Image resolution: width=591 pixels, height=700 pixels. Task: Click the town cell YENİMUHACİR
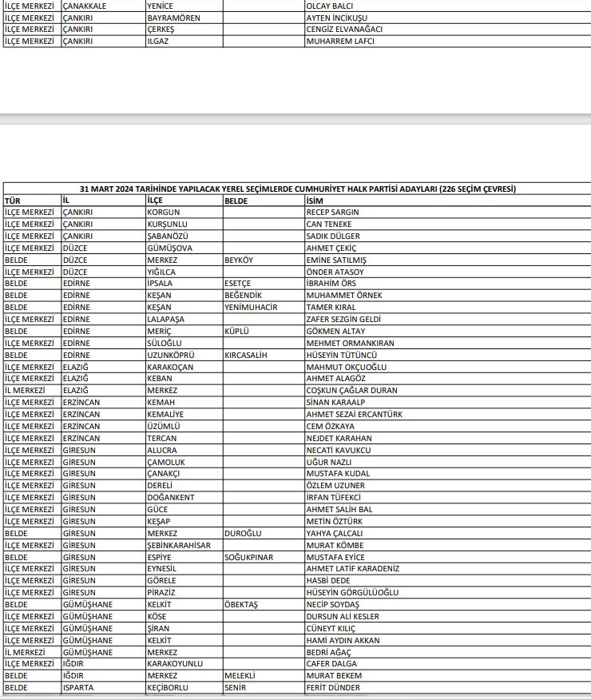click(251, 308)
